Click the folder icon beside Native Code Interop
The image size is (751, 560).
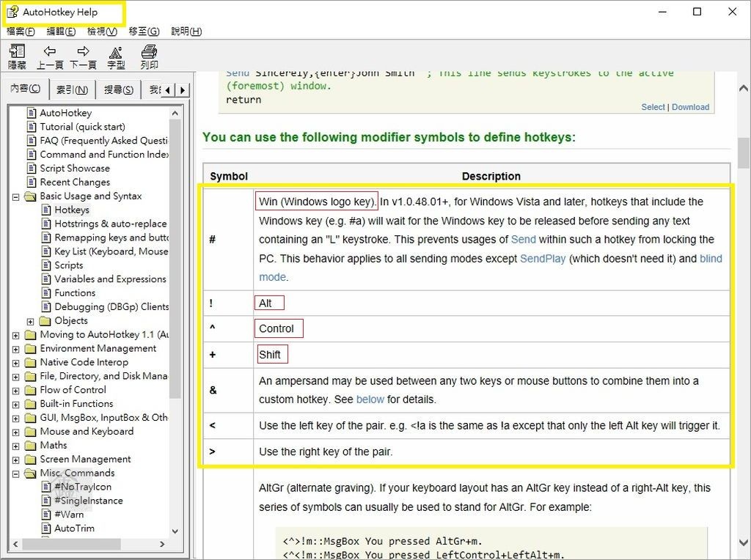click(x=31, y=362)
